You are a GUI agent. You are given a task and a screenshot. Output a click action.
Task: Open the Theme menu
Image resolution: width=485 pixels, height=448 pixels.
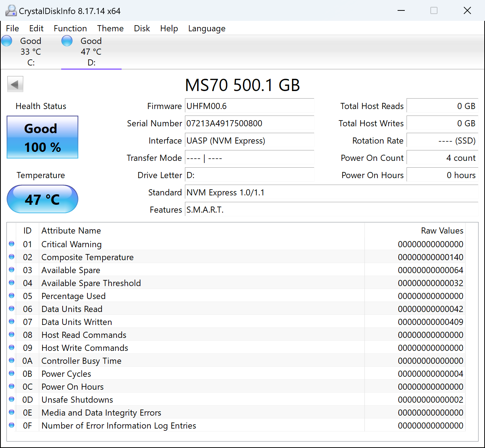point(110,28)
